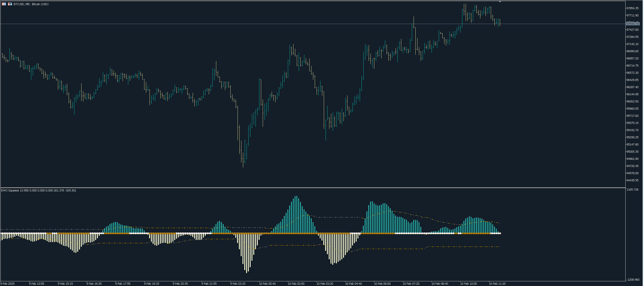Screen dimensions: 644x286
Task: Click the 9 Feb 23:15 time label
Action: coord(238,284)
